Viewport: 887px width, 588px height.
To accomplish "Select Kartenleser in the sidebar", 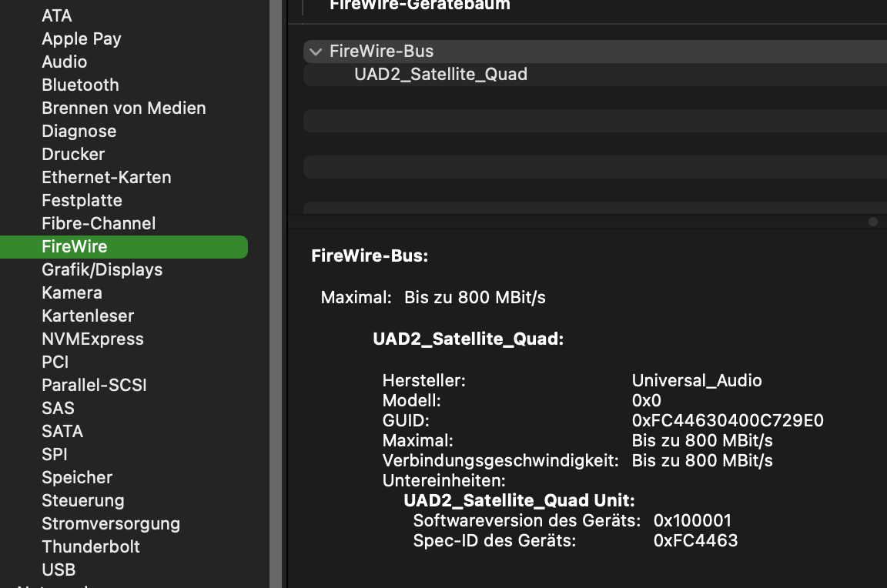I will pyautogui.click(x=88, y=316).
